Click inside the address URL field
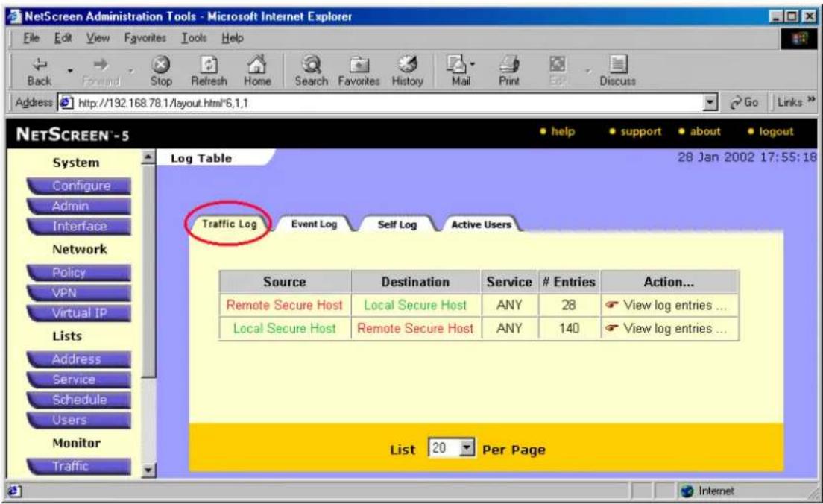823x504 pixels. (388, 103)
